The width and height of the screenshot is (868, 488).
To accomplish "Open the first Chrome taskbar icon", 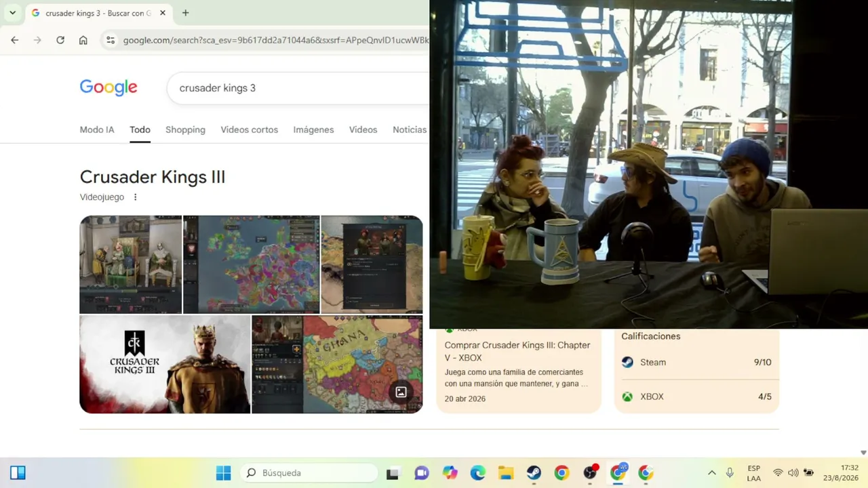I will (561, 473).
